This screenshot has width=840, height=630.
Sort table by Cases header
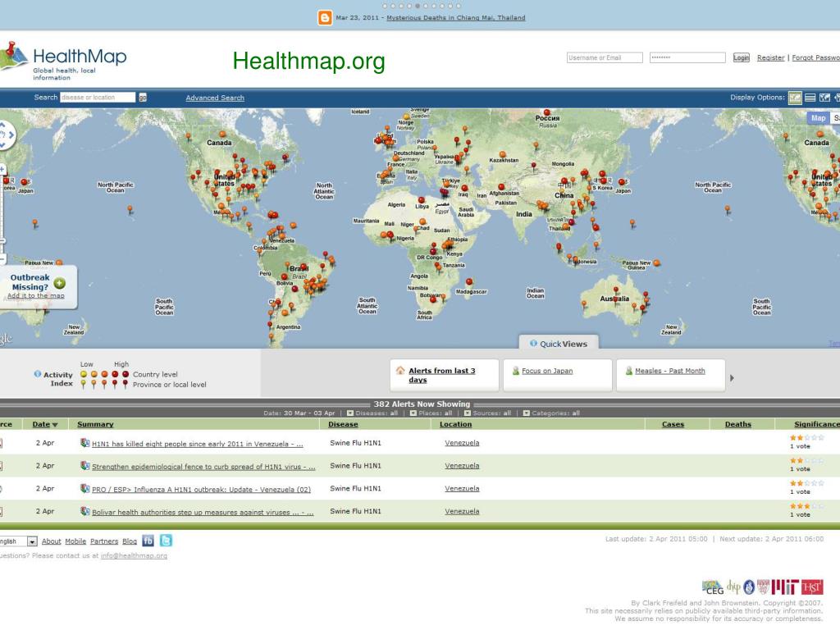(673, 424)
